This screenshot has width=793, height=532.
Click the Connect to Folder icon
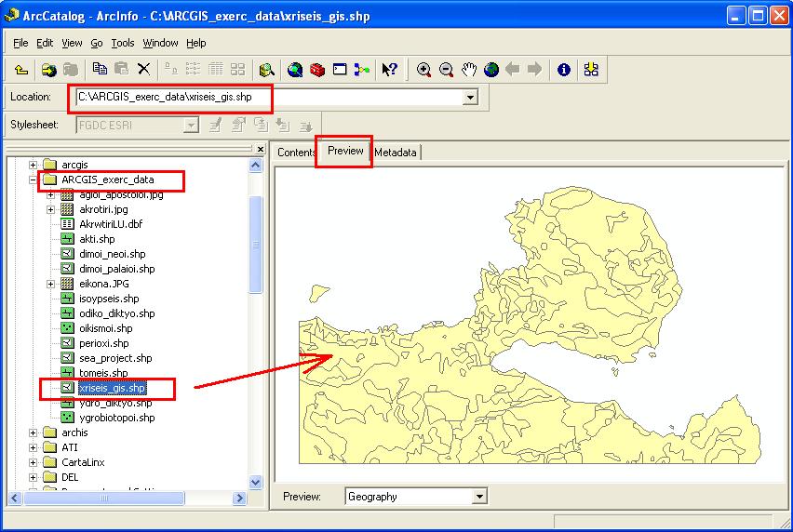click(48, 69)
